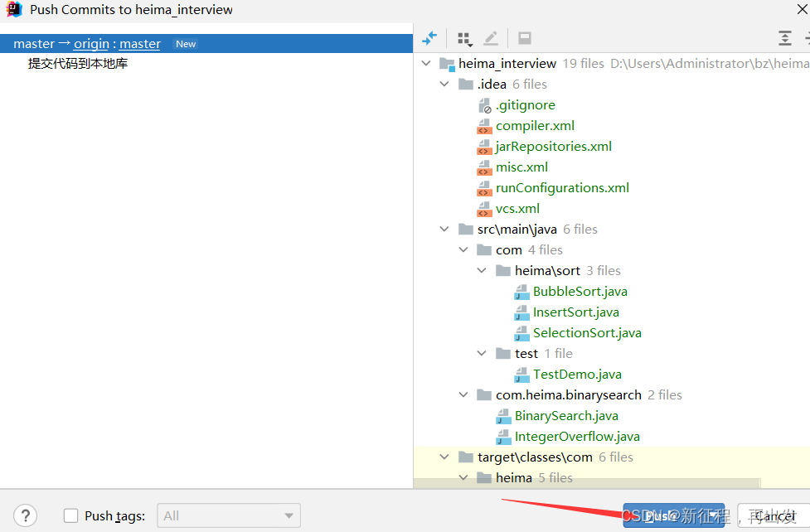Click the preview diff toolbar icon
Image resolution: width=810 pixels, height=532 pixels.
(525, 38)
